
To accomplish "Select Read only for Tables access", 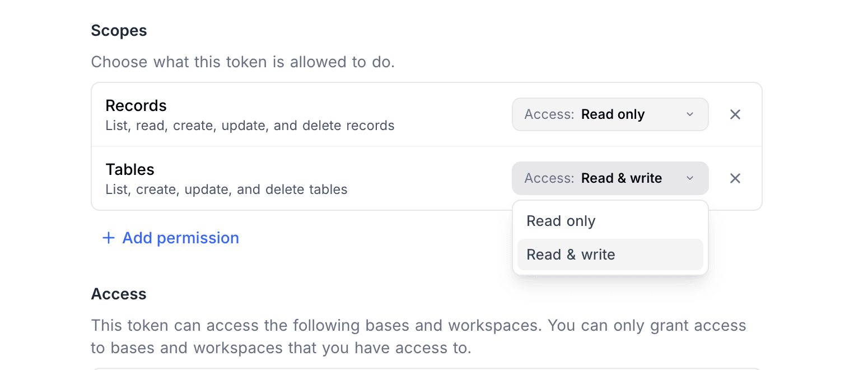I will point(560,220).
